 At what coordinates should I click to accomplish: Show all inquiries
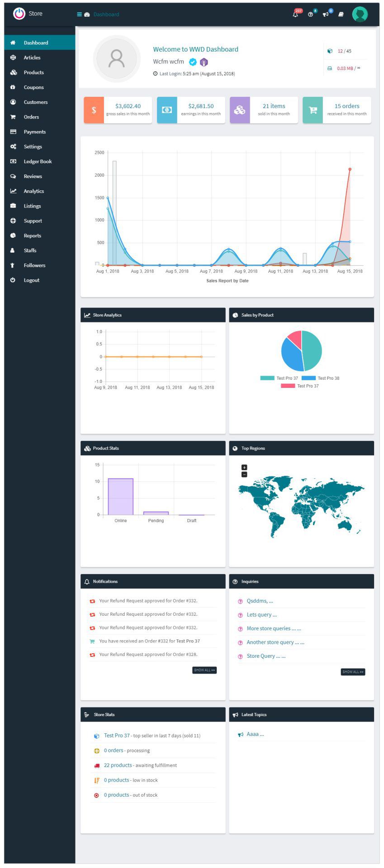[353, 672]
